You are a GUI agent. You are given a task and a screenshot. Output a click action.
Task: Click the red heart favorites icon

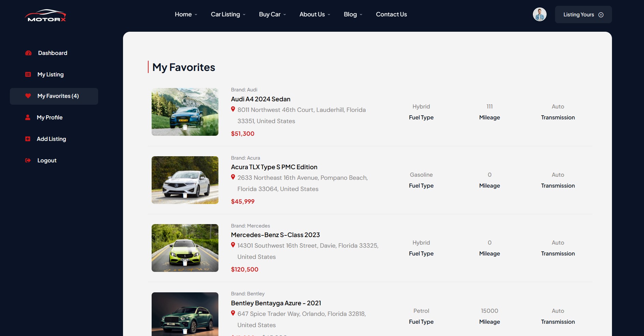28,96
